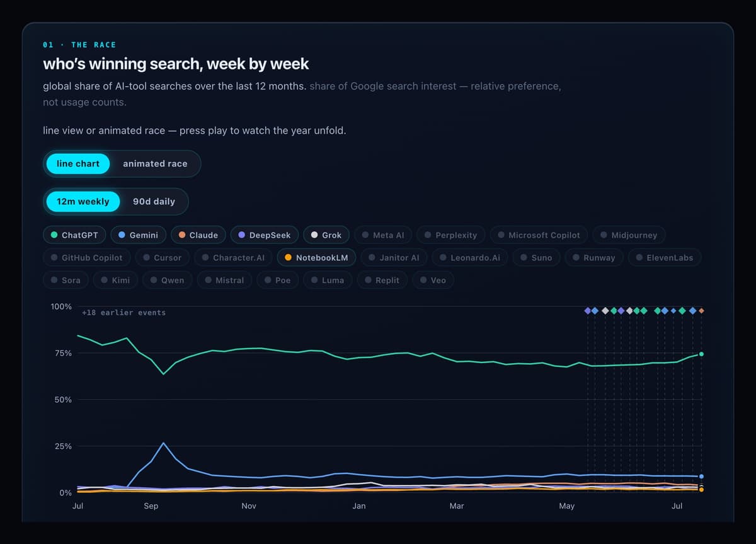
Task: Click the 25% y-axis label
Action: coord(63,446)
